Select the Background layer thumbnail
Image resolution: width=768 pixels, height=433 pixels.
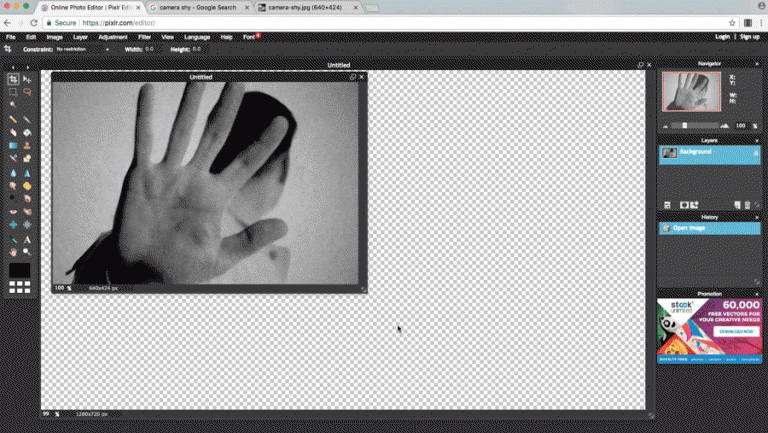click(669, 153)
